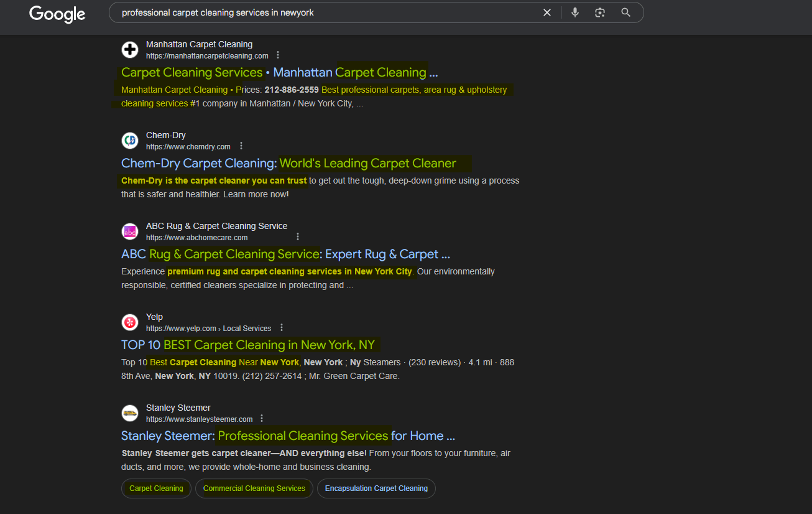Click the Google logo

[x=57, y=13]
